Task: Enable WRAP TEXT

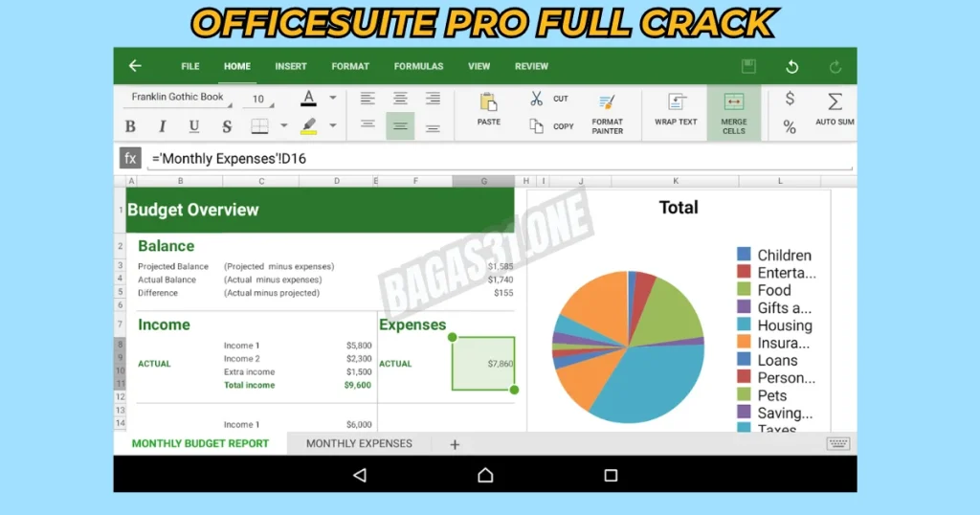Action: coord(676,109)
